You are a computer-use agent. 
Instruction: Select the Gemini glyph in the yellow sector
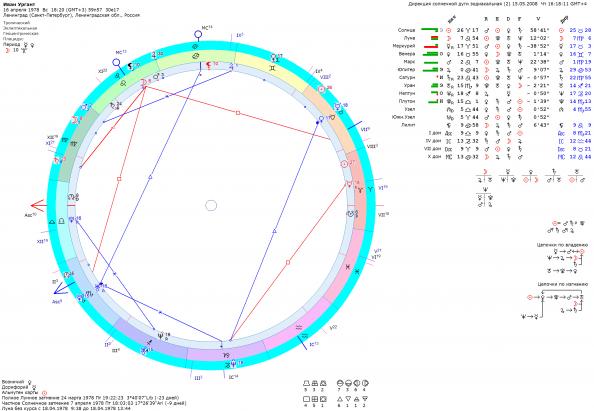point(272,68)
